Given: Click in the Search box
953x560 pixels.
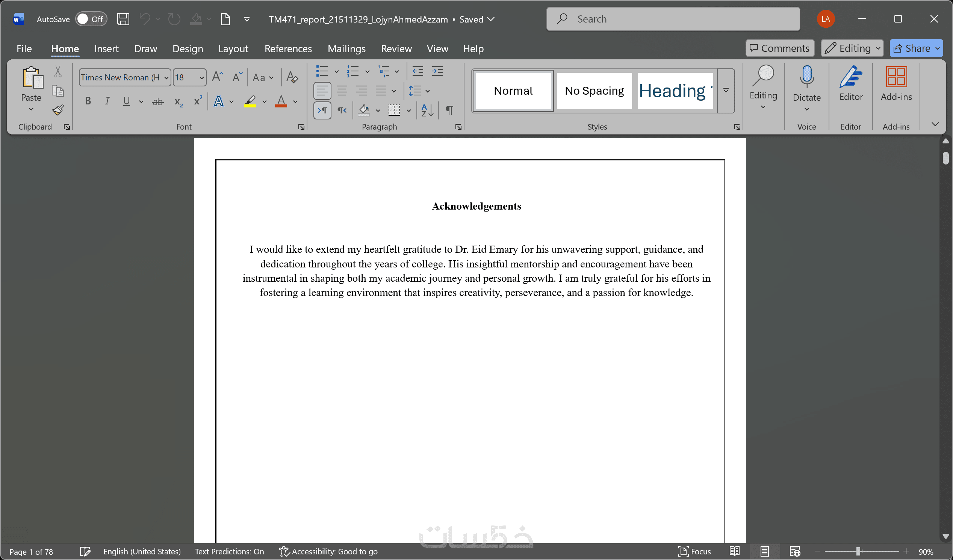Looking at the screenshot, I should 673,19.
